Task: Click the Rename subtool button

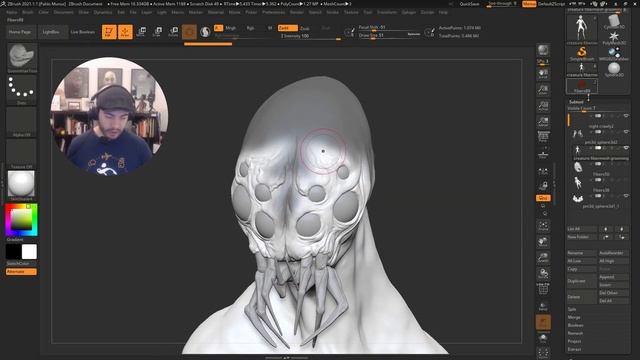Action: pos(582,253)
